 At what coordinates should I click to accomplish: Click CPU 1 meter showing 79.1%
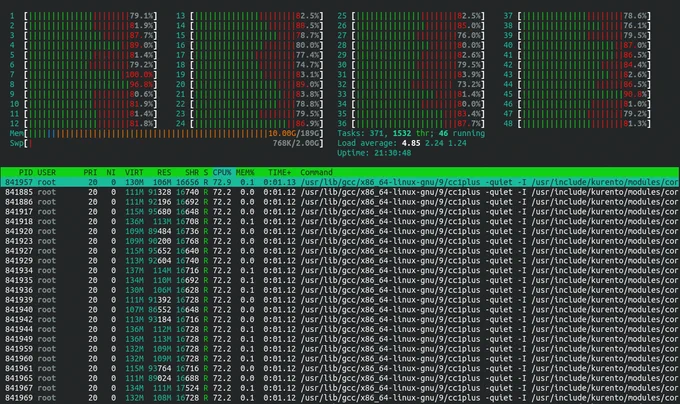83,16
